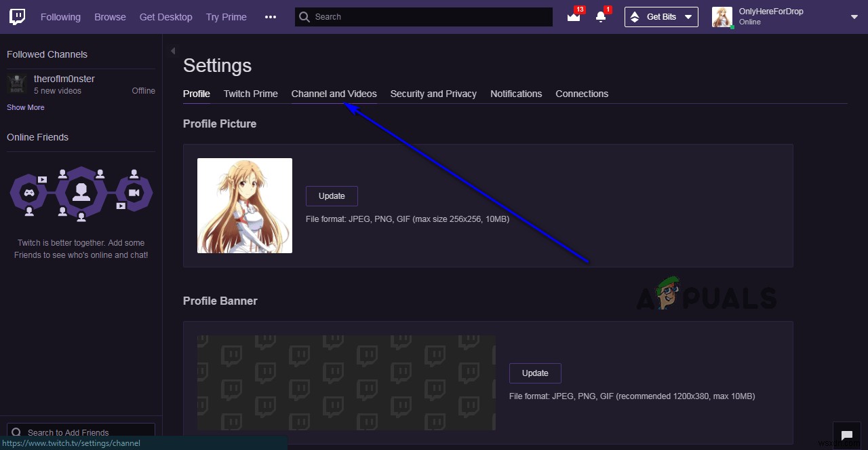Click the Update button for Profile Picture
This screenshot has height=450, width=868.
click(331, 195)
